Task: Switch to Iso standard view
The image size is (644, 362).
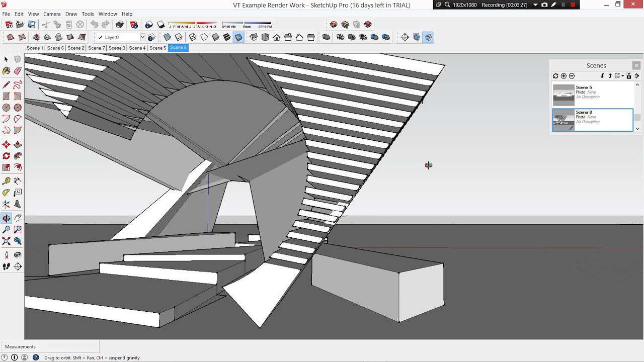Action: click(254, 37)
